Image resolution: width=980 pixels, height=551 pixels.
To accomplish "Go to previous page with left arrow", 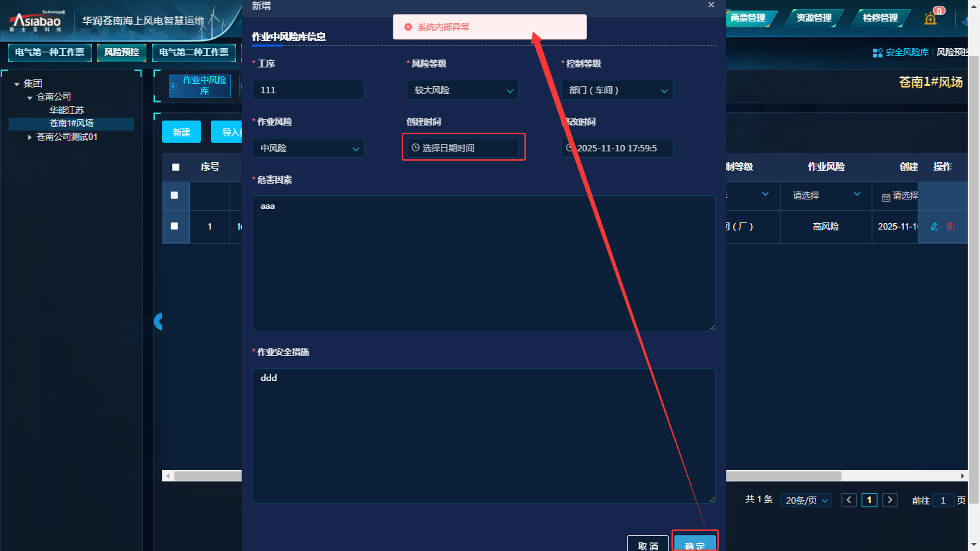I will tap(849, 500).
